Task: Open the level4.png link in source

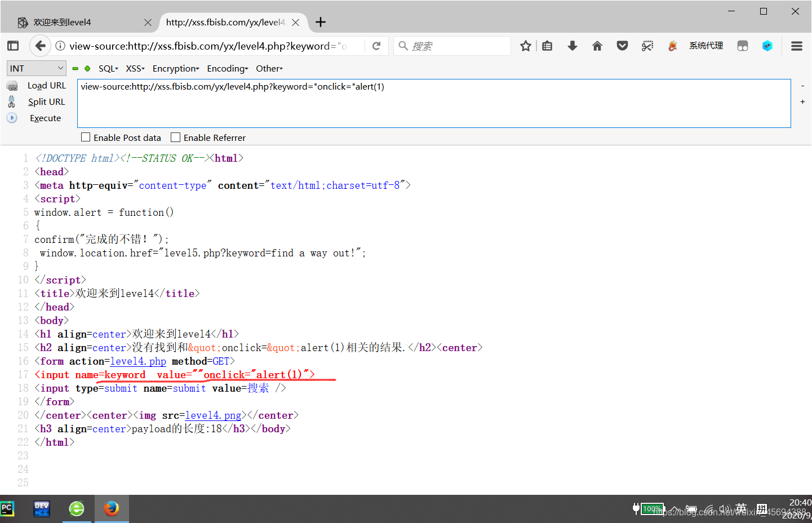Action: [x=213, y=415]
